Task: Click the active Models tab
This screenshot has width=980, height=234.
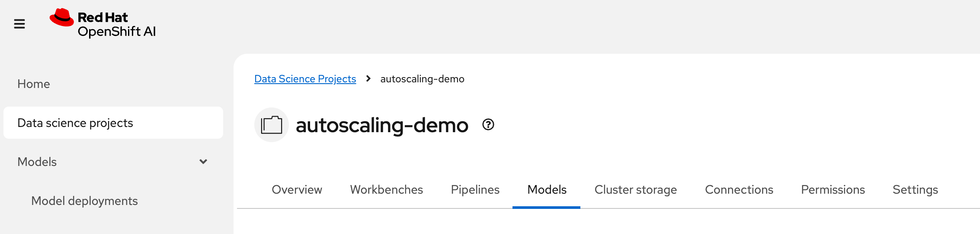Action: [547, 190]
